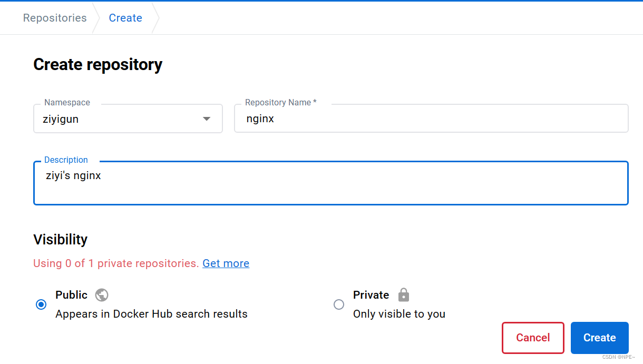Choose the 'Public' option label
Viewport: 643px width, 364px height.
72,295
